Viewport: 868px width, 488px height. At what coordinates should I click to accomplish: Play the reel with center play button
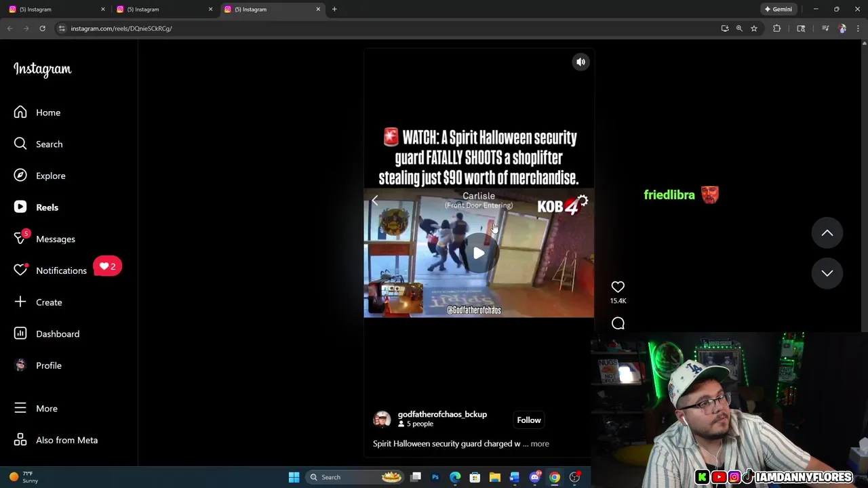(x=479, y=253)
